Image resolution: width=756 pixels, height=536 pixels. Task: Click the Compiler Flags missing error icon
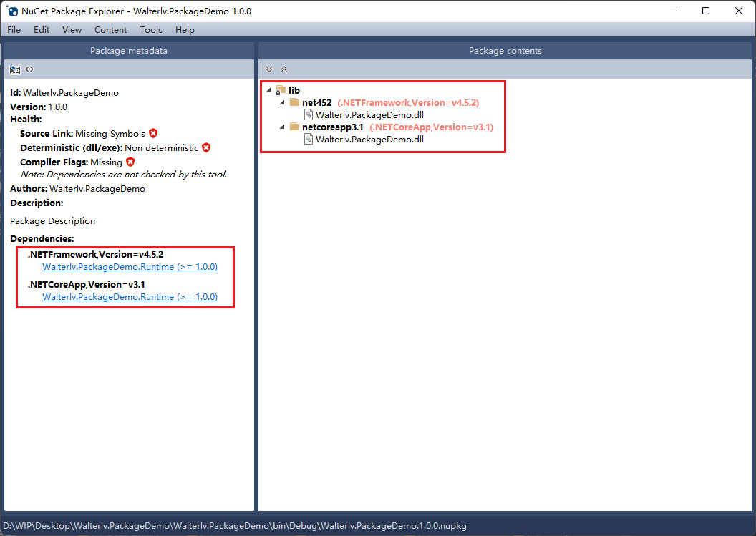point(130,162)
